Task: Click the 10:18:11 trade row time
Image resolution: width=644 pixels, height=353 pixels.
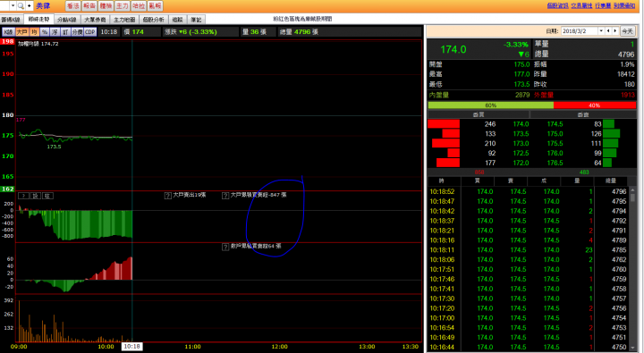Action: pyautogui.click(x=442, y=250)
